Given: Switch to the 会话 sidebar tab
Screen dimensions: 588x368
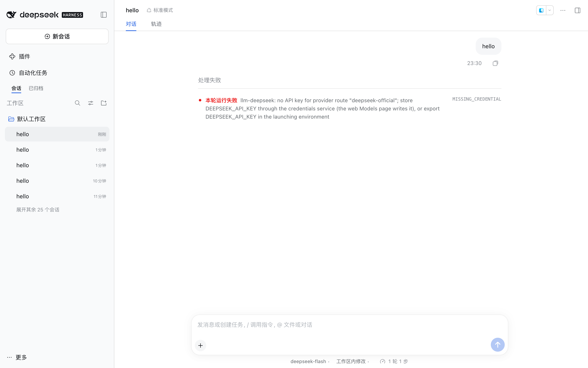Looking at the screenshot, I should [x=16, y=88].
